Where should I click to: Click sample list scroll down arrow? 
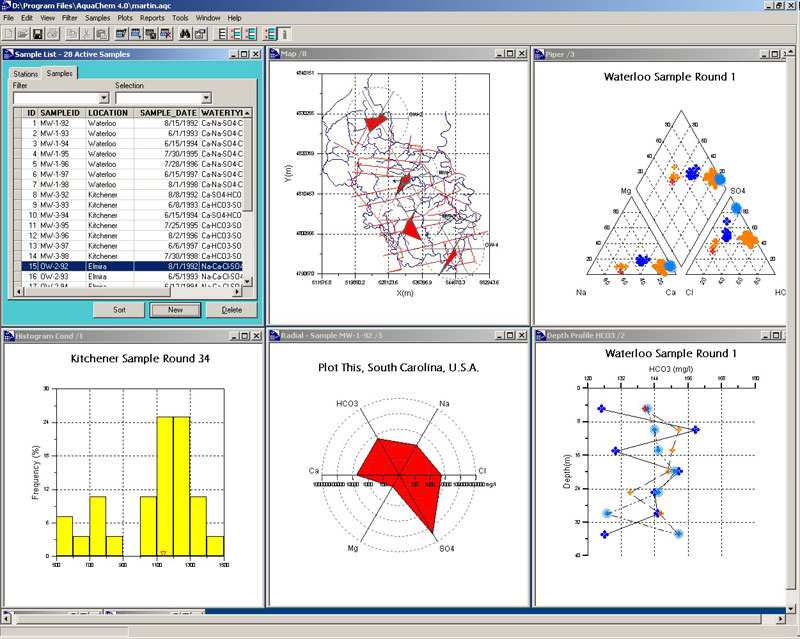point(247,281)
